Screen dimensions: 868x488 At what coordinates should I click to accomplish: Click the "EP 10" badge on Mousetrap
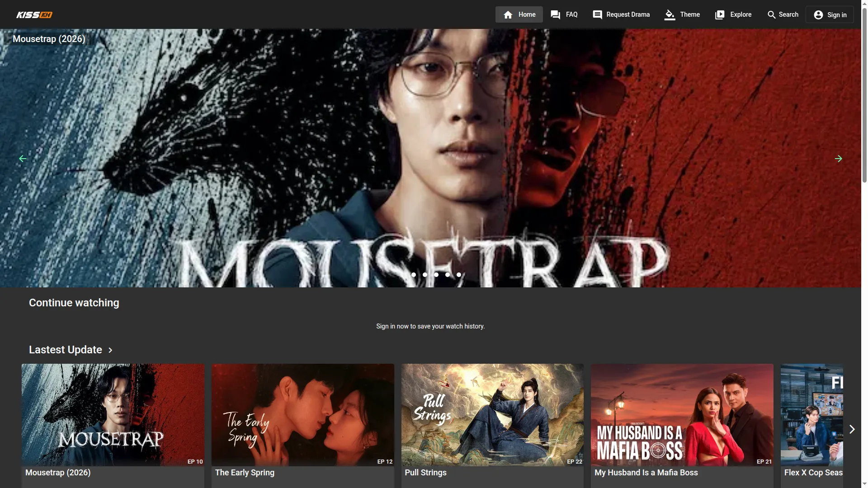tap(195, 461)
